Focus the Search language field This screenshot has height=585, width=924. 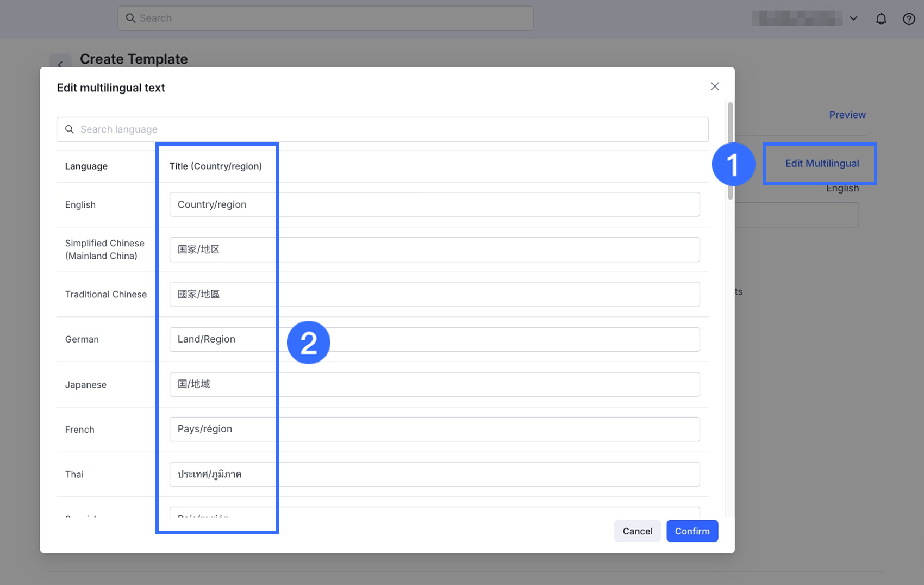point(382,129)
